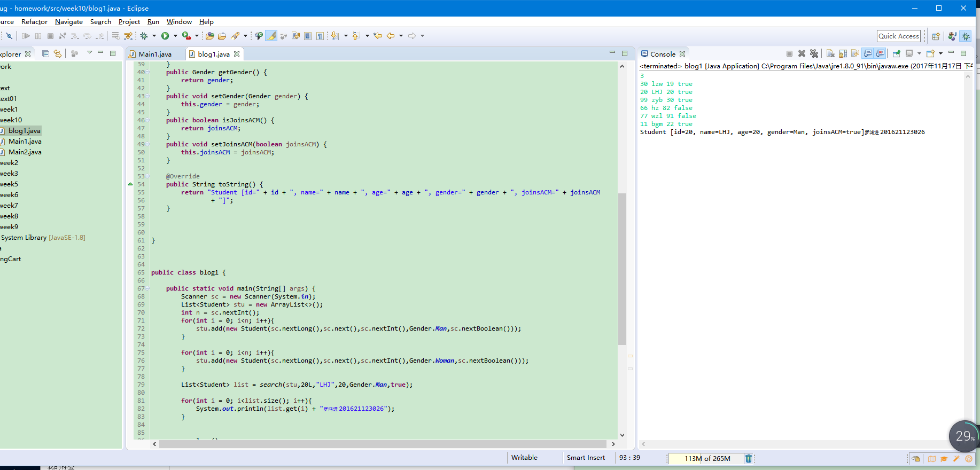Click the heap memory status bar
Viewport: 980px width, 470px height.
(706, 458)
